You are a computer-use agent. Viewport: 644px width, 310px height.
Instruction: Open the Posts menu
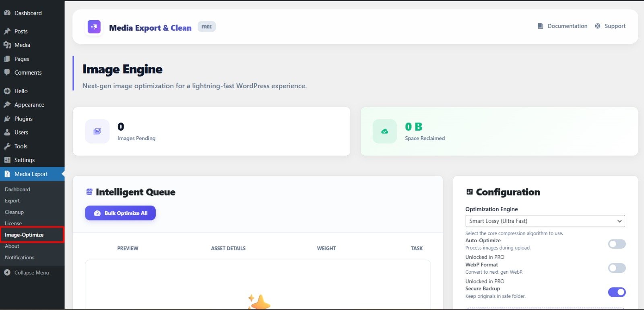coord(32,31)
